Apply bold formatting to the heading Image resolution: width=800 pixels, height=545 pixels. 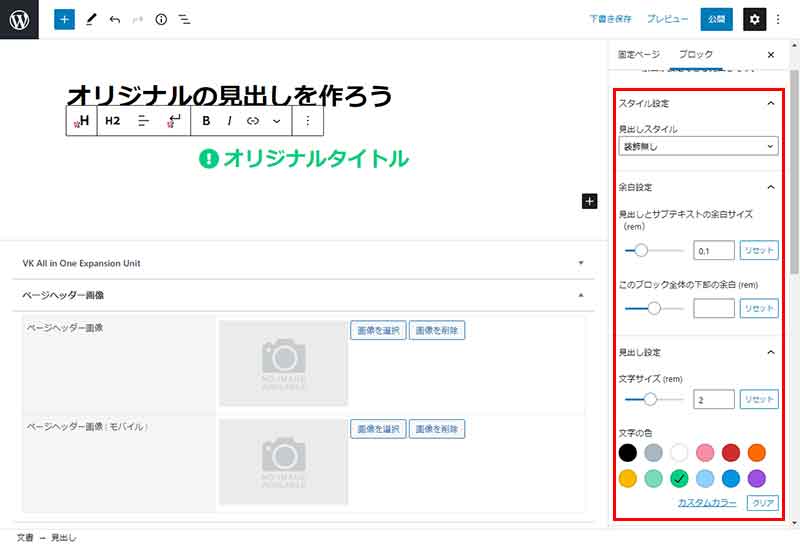point(206,121)
